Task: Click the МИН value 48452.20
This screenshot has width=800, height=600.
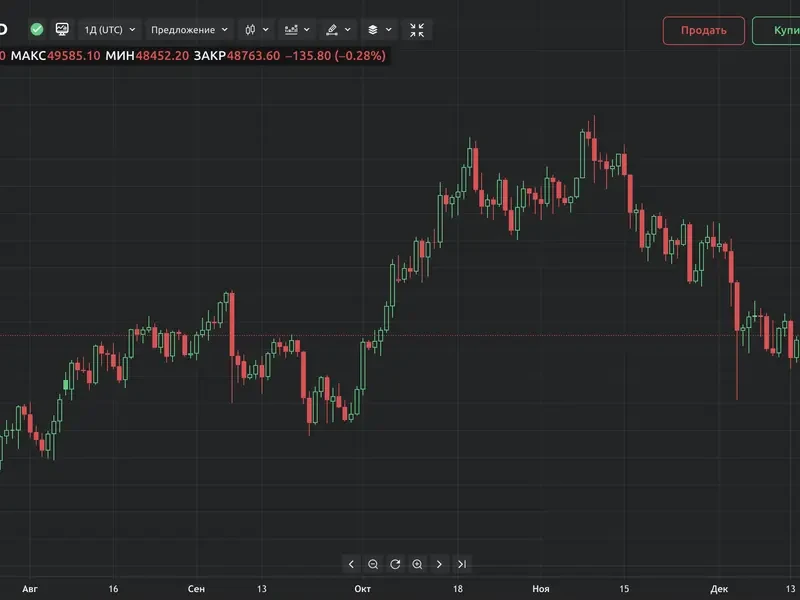Action: click(162, 56)
